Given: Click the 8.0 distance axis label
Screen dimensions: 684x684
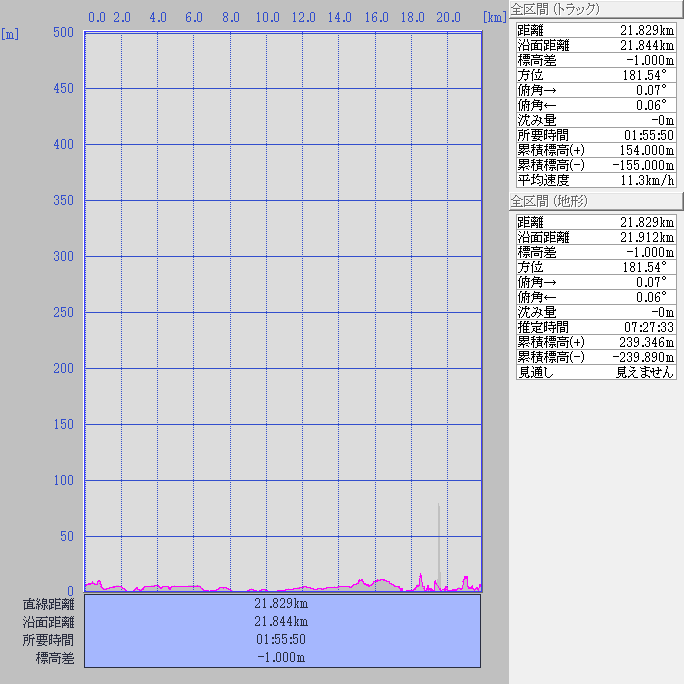Looking at the screenshot, I should (x=231, y=17).
